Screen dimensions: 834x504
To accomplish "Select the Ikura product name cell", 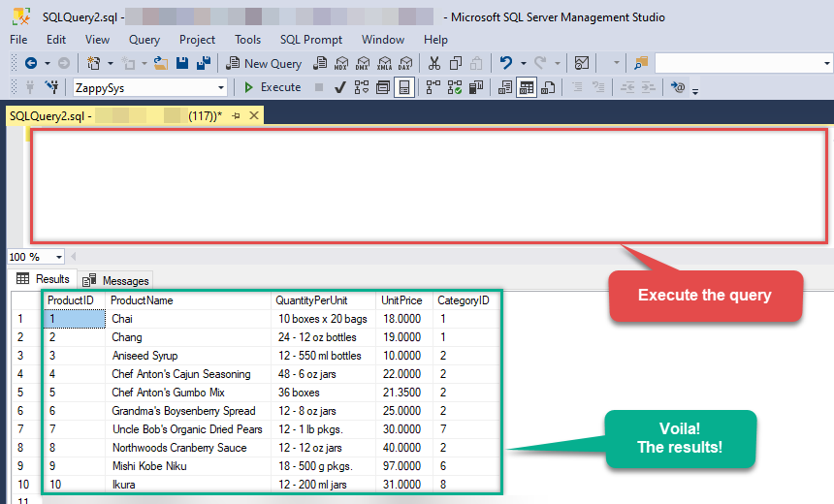I will point(188,485).
